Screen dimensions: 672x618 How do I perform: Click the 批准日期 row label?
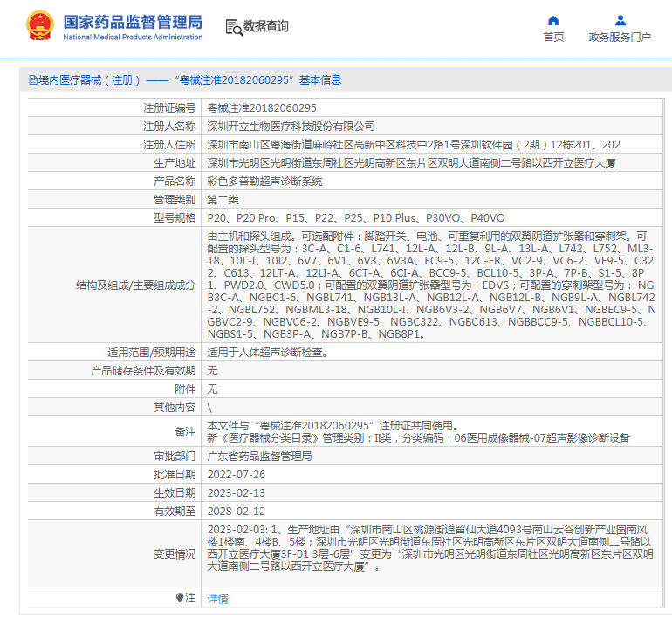pos(175,475)
